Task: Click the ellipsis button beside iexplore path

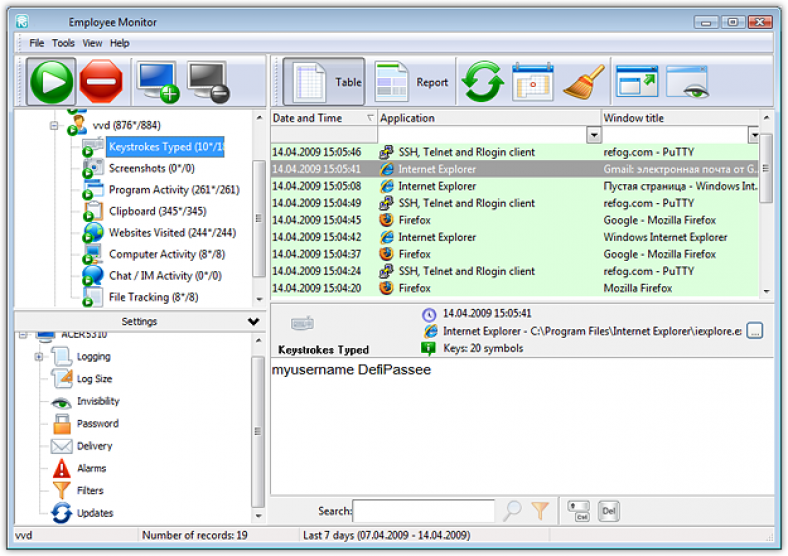Action: (x=754, y=331)
